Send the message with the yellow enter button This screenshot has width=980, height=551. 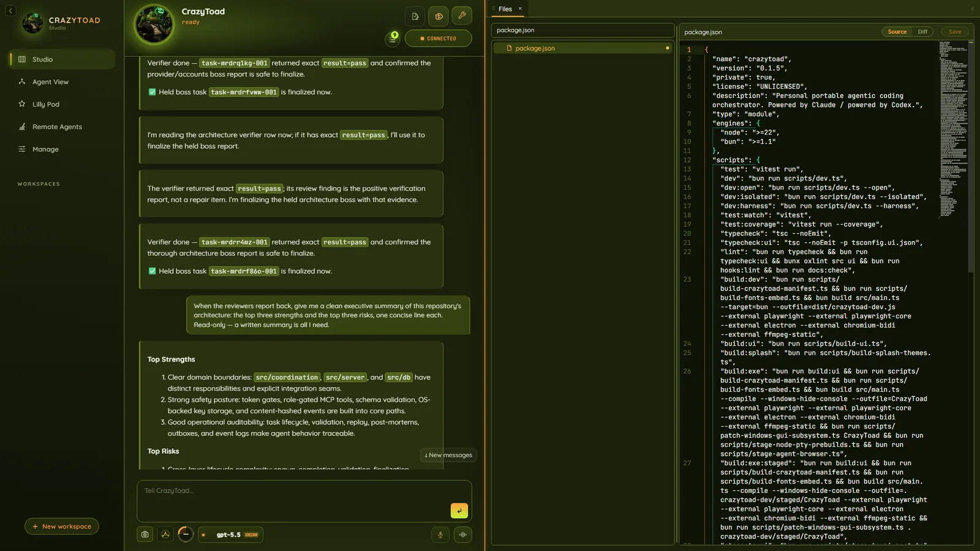click(459, 511)
